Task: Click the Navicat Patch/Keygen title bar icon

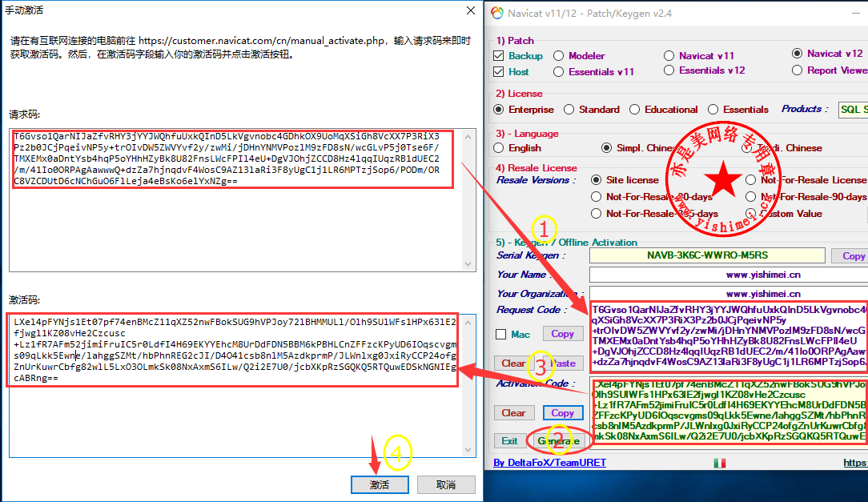Action: (497, 13)
